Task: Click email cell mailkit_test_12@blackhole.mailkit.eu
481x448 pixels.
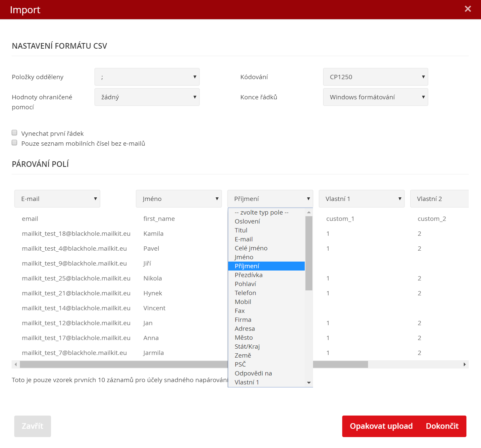Action: coord(76,323)
